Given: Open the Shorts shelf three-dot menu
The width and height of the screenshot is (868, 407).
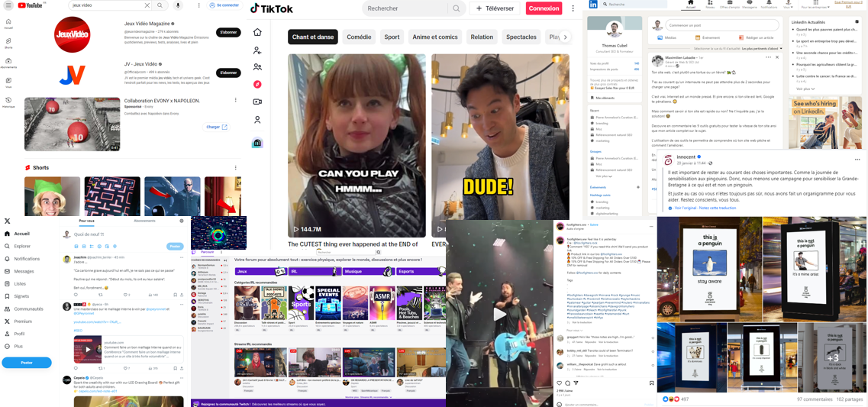Looking at the screenshot, I should click(x=236, y=168).
